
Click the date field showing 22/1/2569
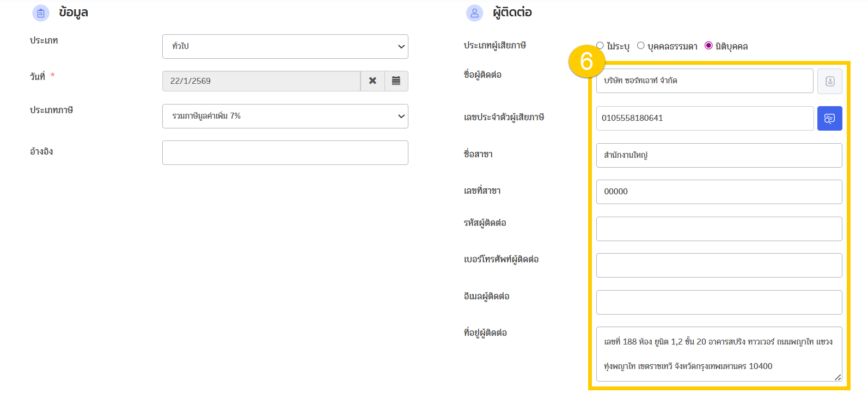[x=261, y=81]
